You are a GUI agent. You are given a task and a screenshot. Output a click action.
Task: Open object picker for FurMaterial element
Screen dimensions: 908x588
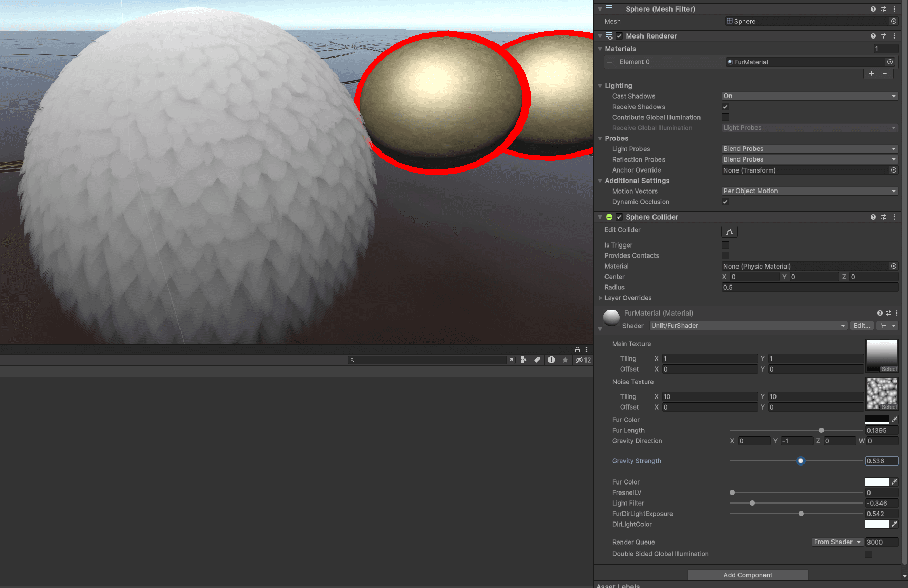[x=890, y=62]
